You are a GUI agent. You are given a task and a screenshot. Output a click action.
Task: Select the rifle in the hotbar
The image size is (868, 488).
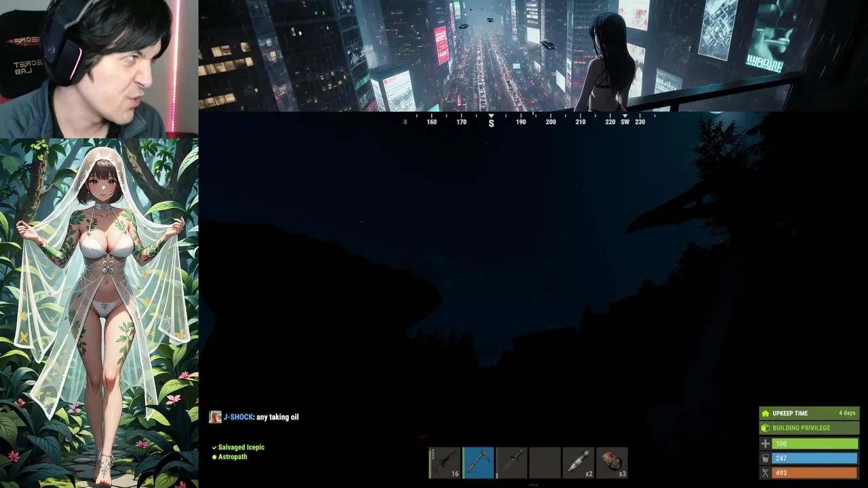click(x=446, y=463)
